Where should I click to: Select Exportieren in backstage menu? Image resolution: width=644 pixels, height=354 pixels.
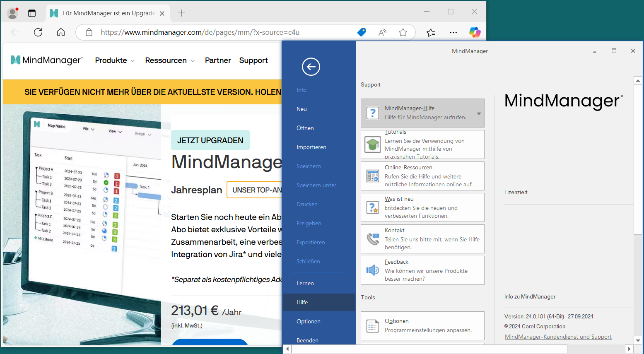311,242
